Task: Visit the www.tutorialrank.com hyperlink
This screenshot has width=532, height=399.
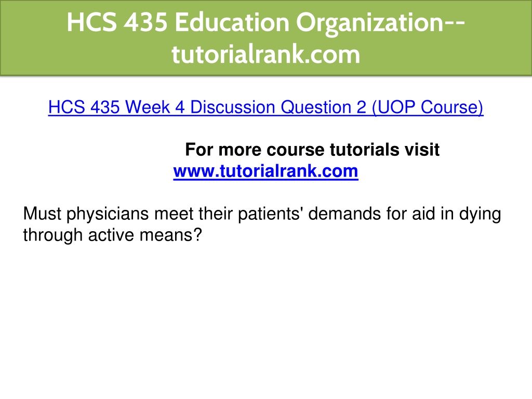Action: pos(265,171)
